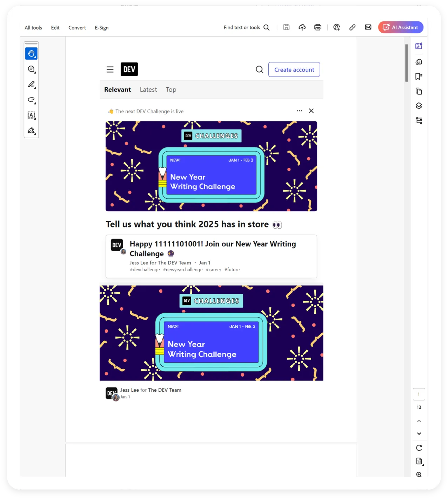The height and width of the screenshot is (498, 448).
Task: Click the Save file icon
Action: pyautogui.click(x=286, y=27)
